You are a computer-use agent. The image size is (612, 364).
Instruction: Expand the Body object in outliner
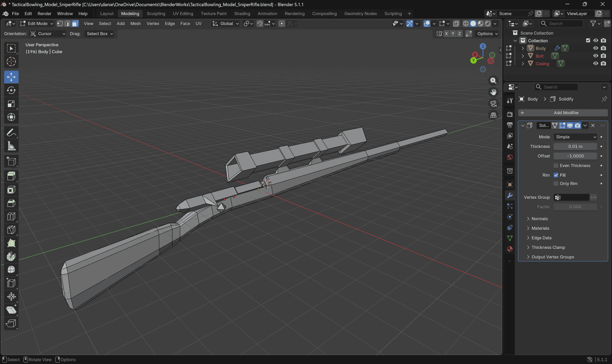click(x=523, y=48)
